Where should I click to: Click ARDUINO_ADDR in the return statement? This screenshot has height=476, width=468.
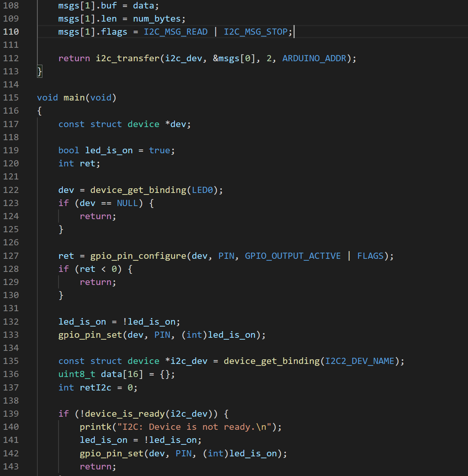click(x=314, y=58)
